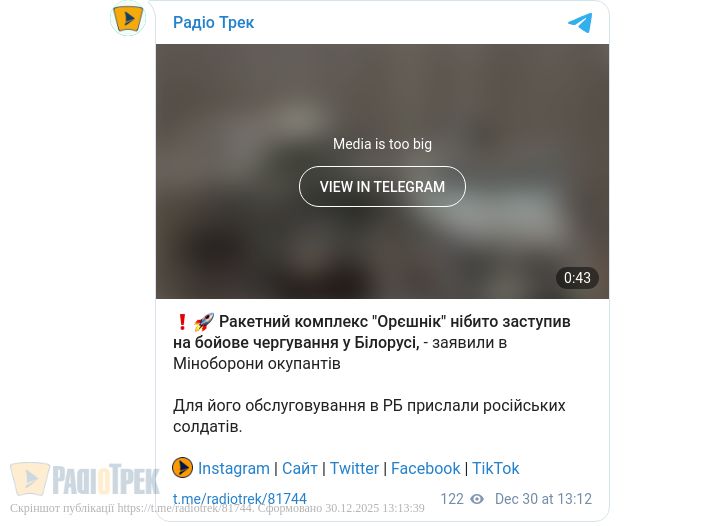
Task: Click the РадіоТрек watermark logo
Action: [x=85, y=479]
